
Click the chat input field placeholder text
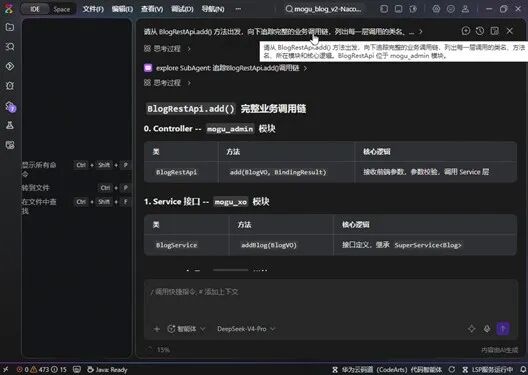point(194,292)
